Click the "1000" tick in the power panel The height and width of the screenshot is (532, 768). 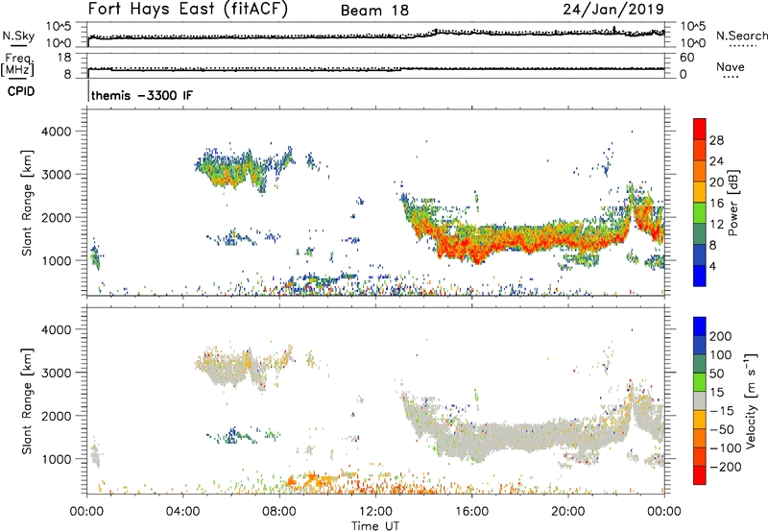pos(57,261)
